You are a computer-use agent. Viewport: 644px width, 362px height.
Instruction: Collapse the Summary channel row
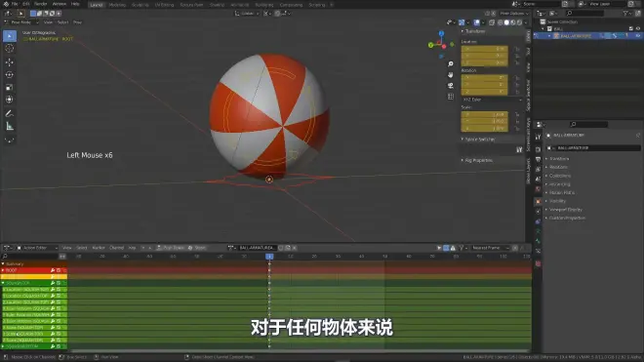click(x=3, y=263)
